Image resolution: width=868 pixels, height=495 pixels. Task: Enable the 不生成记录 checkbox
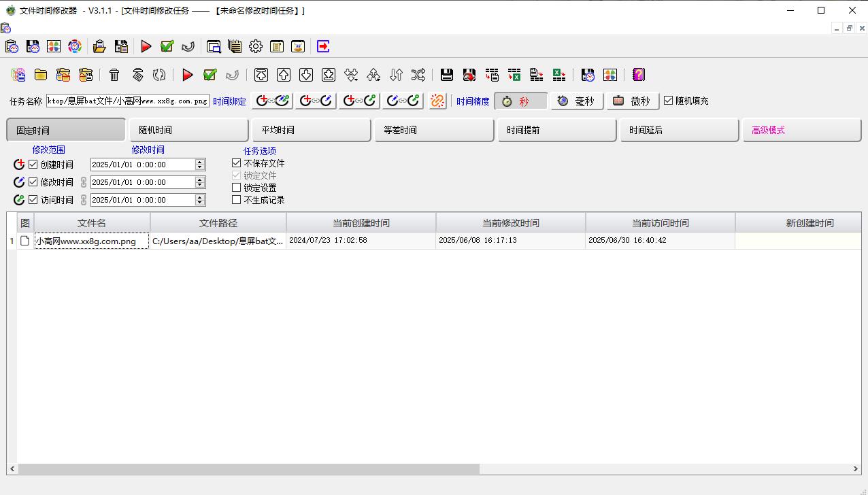click(236, 199)
